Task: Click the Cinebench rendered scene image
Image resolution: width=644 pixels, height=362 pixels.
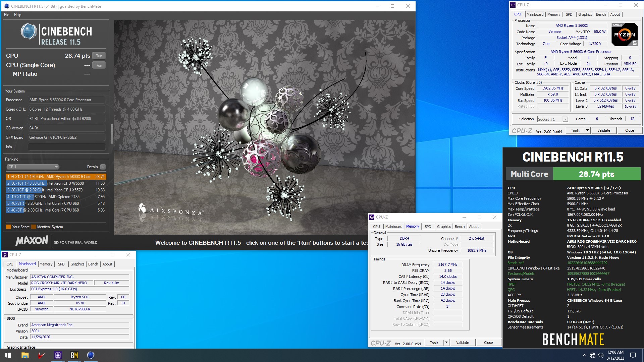Action: coord(264,127)
